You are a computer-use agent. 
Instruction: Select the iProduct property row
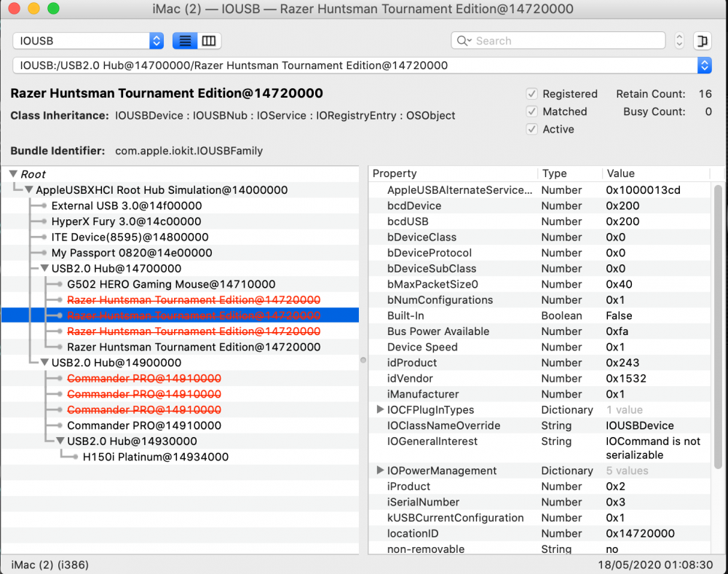[x=539, y=487]
